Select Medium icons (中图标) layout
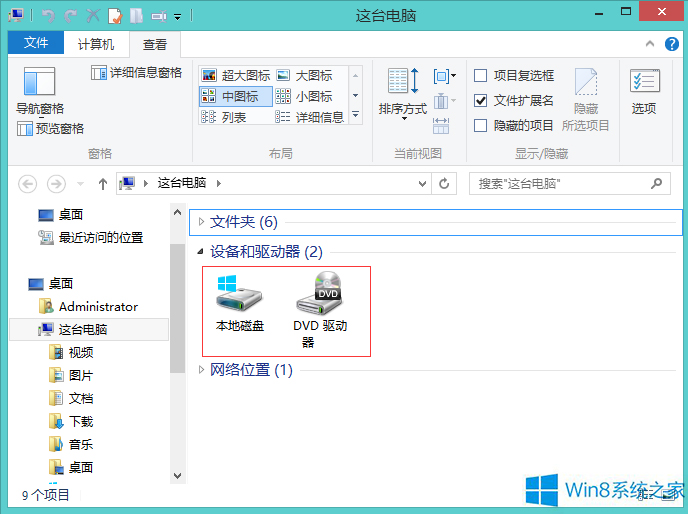The image size is (688, 514). tap(236, 96)
